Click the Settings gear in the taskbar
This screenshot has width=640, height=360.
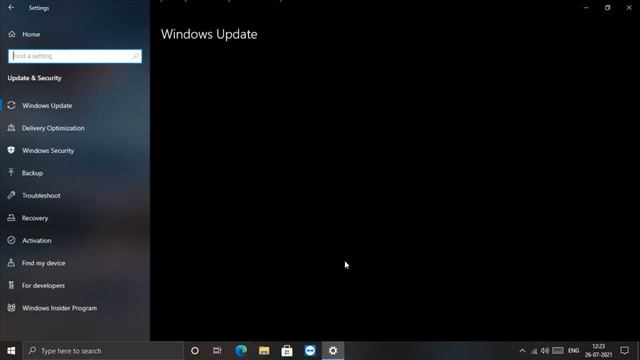coord(333,351)
